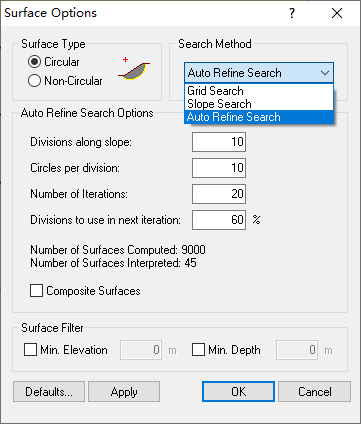Dismiss the dialog with Cancel

(x=315, y=392)
